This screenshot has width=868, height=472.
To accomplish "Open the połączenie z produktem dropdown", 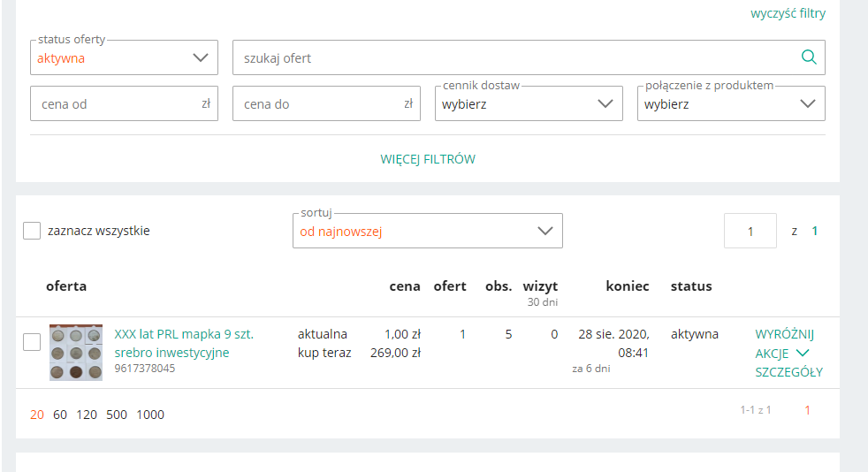I will (731, 103).
